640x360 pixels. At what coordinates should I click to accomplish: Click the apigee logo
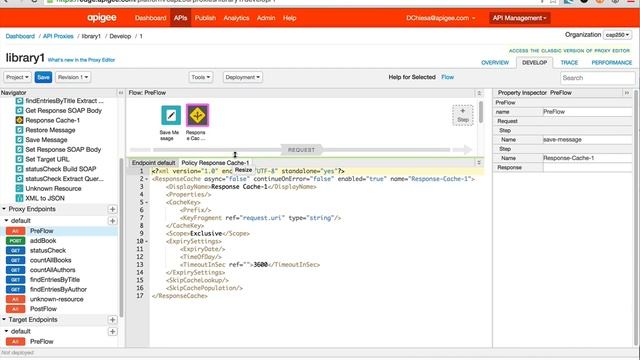coord(102,18)
